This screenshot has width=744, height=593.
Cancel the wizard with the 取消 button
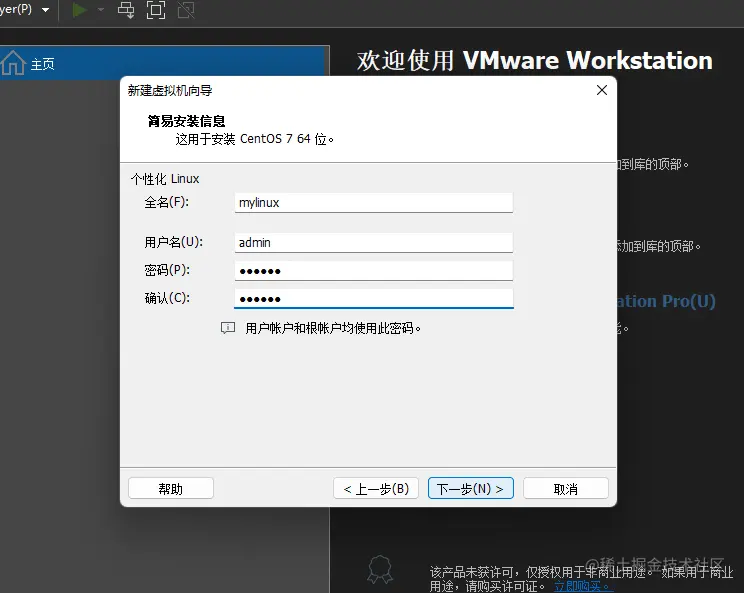click(x=566, y=488)
